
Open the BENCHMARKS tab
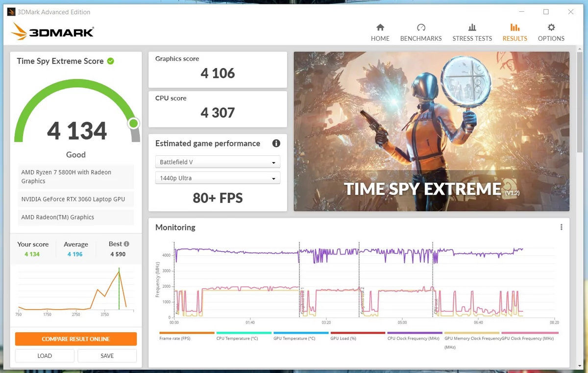coord(421,33)
